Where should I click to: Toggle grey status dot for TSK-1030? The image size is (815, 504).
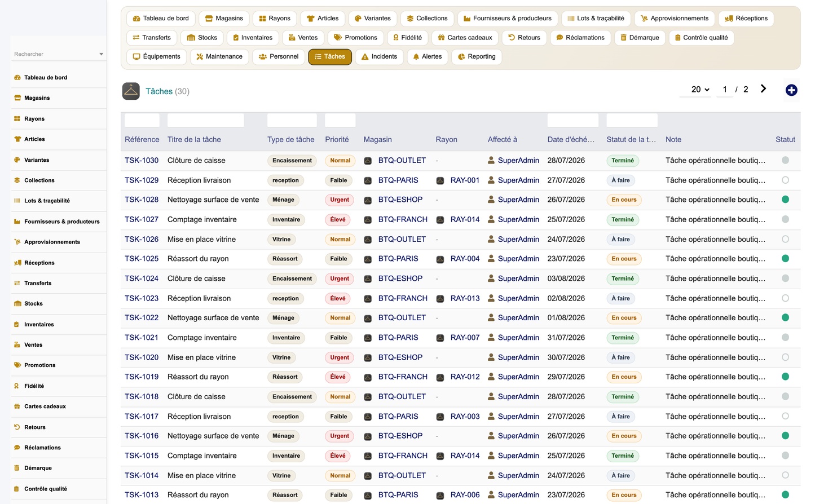[x=785, y=161]
